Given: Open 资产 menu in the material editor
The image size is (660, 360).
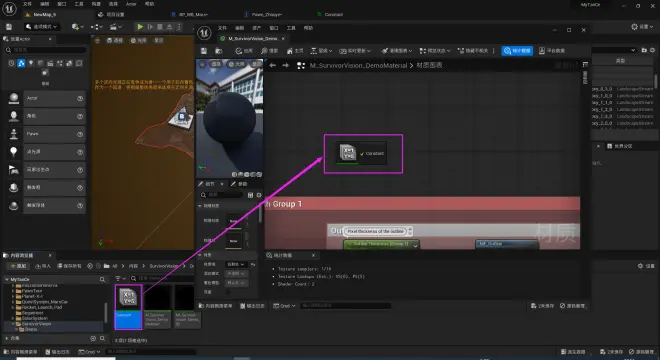Looking at the screenshot, I should pyautogui.click(x=256, y=28).
